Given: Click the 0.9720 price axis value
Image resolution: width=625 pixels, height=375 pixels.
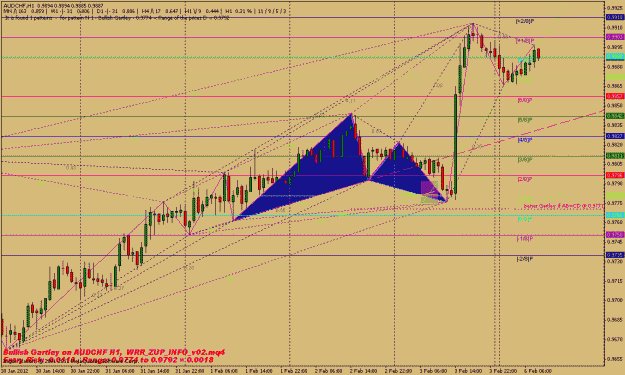Looking at the screenshot, I should point(615,261).
